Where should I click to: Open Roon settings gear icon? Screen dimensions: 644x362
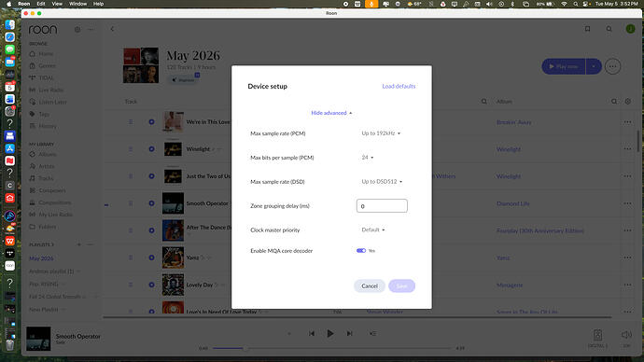pos(77,30)
